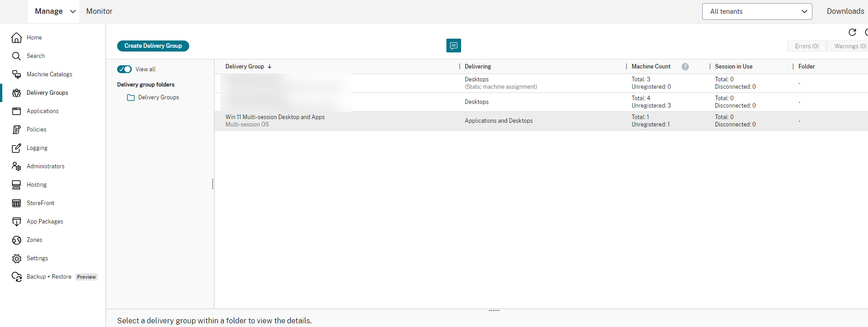Open the Downloads link
Screen dimensions: 868x327
click(845, 11)
